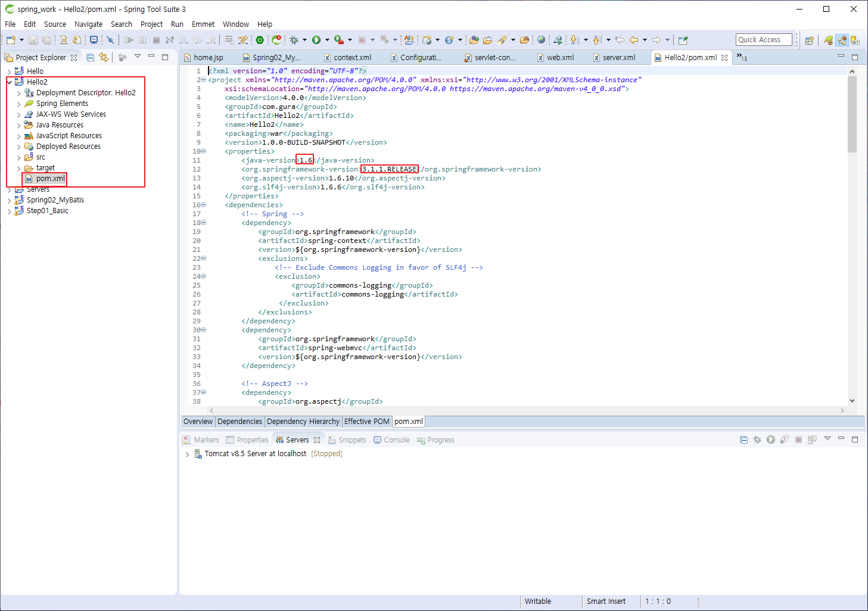Screen dimensions: 868x611
Task: Open the Navigate menu
Action: coord(88,24)
